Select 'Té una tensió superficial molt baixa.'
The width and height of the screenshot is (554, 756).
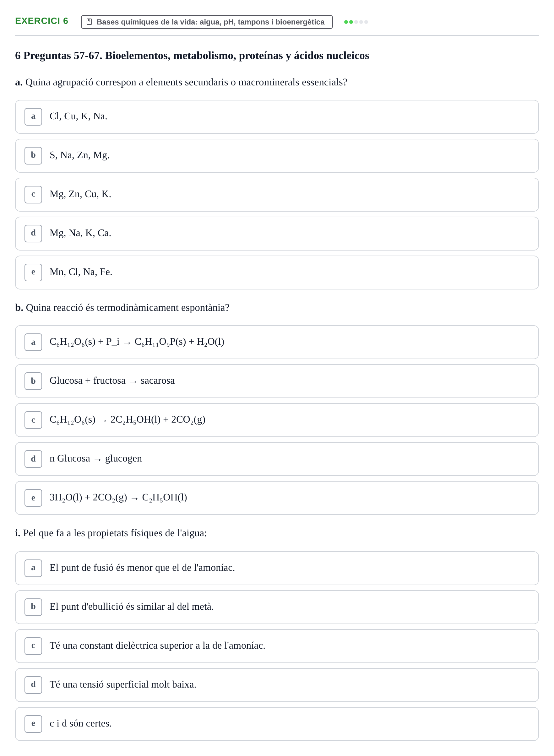(277, 685)
